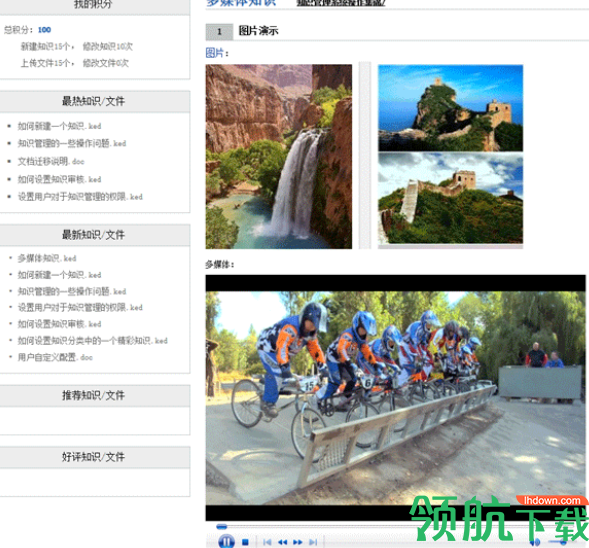This screenshot has width=589, height=548.
Task: Open 知识管理的一些操作问题.ked under 最热知识/文件
Action: 72,143
